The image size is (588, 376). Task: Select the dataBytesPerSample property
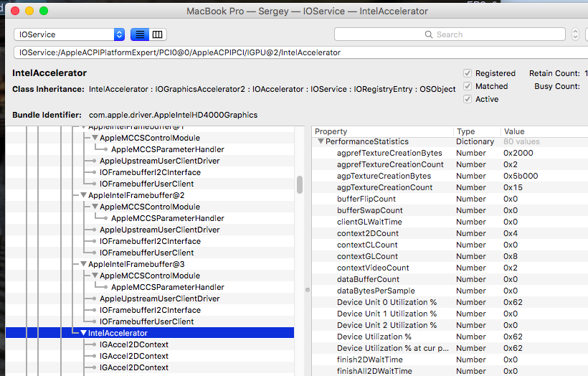(x=376, y=291)
